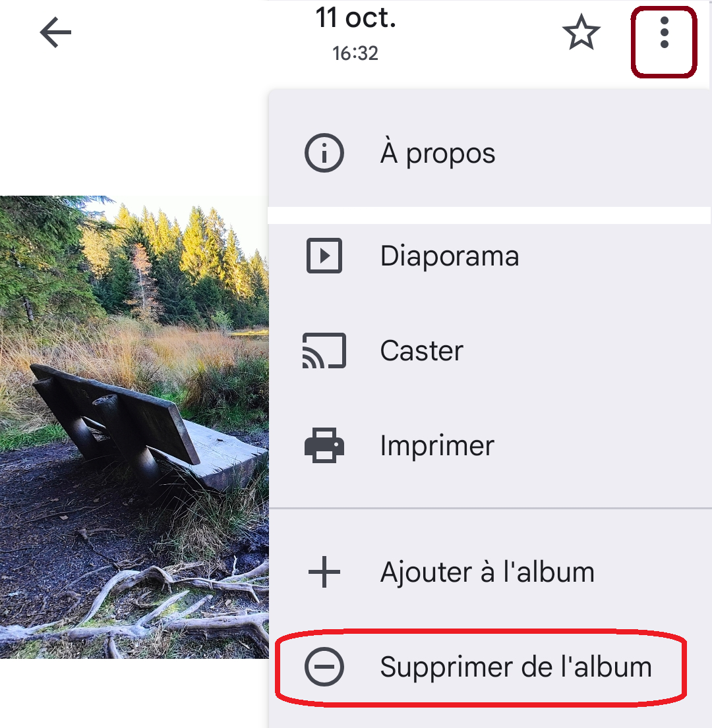
Task: Tap the back arrow icon
Action: point(56,32)
